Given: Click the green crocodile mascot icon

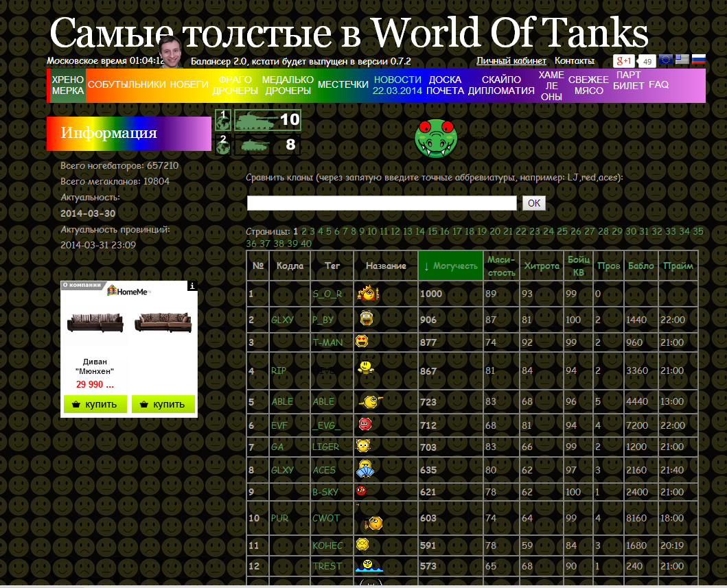Looking at the screenshot, I should pos(436,138).
